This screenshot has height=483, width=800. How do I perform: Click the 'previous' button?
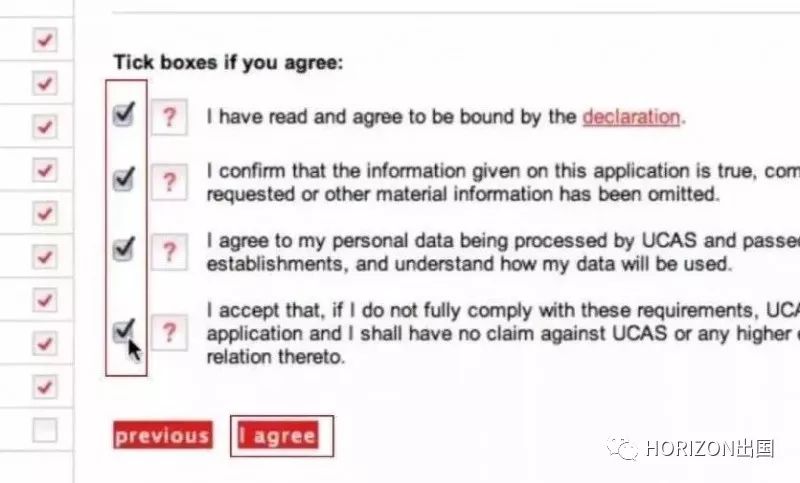[x=163, y=435]
